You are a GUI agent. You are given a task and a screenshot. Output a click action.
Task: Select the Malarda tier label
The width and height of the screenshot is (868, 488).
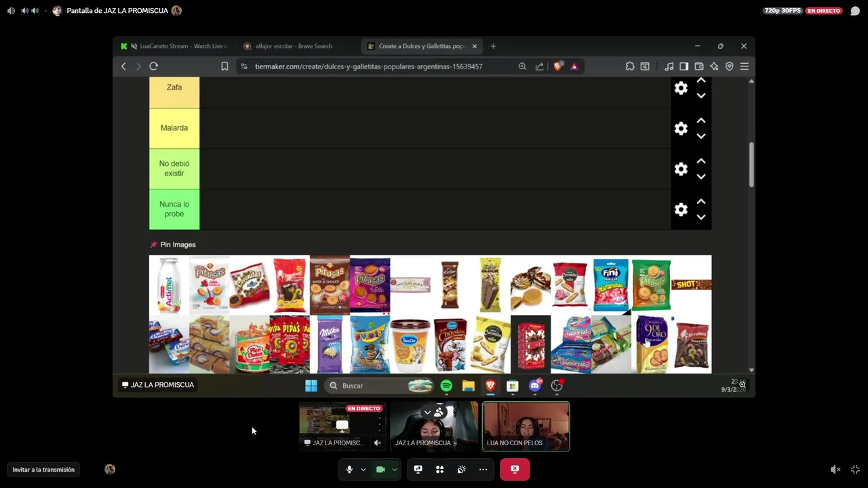[174, 128]
